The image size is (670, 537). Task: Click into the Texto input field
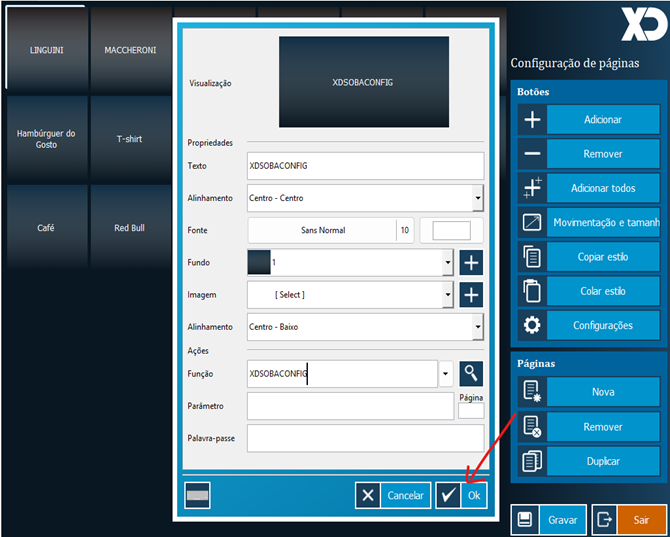click(365, 165)
